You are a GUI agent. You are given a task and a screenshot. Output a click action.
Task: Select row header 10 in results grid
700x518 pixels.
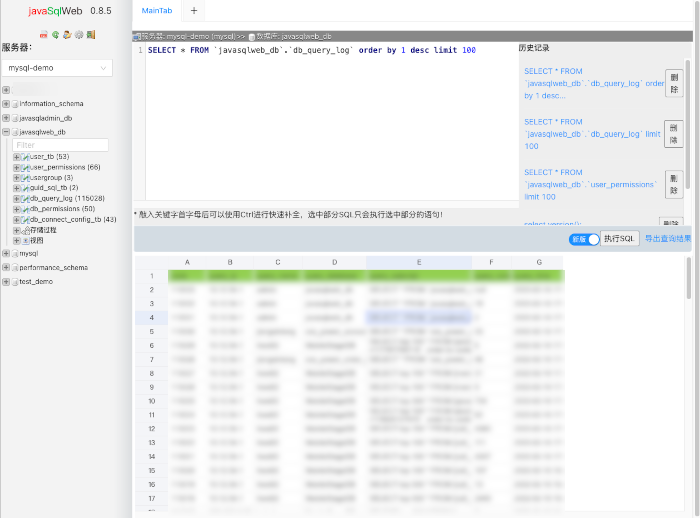pyautogui.click(x=152, y=401)
